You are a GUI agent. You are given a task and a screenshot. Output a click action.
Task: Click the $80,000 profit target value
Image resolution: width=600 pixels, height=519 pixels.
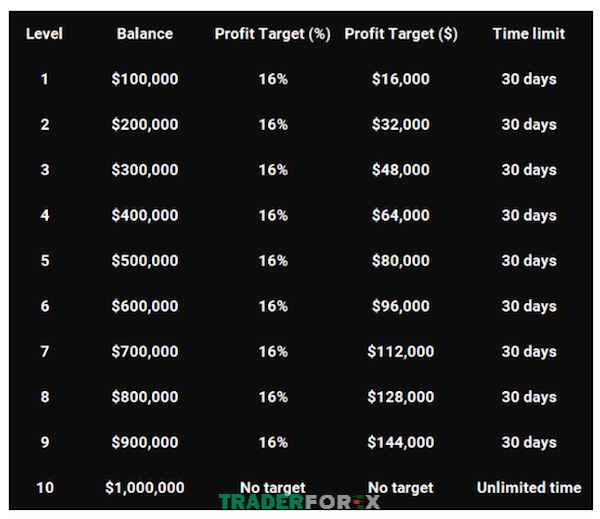[x=401, y=261]
